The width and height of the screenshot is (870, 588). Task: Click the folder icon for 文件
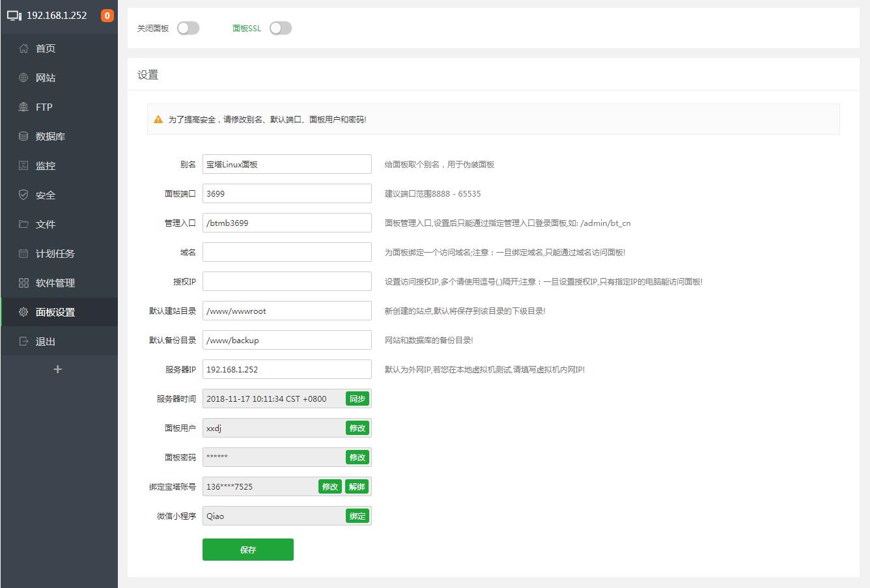tap(23, 224)
